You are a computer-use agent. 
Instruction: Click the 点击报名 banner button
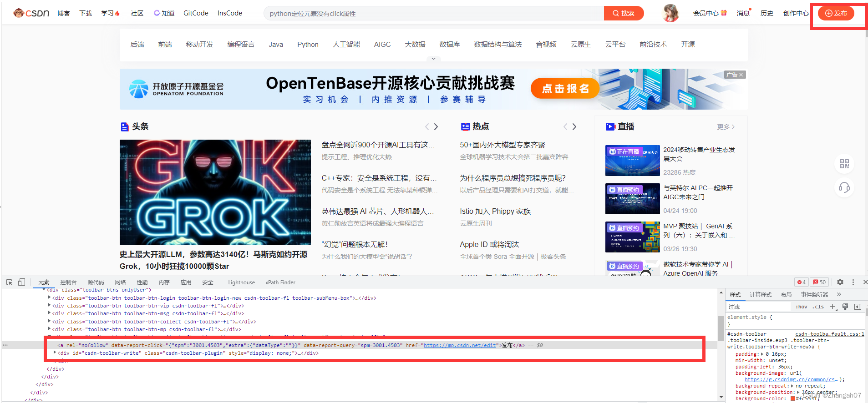click(565, 88)
